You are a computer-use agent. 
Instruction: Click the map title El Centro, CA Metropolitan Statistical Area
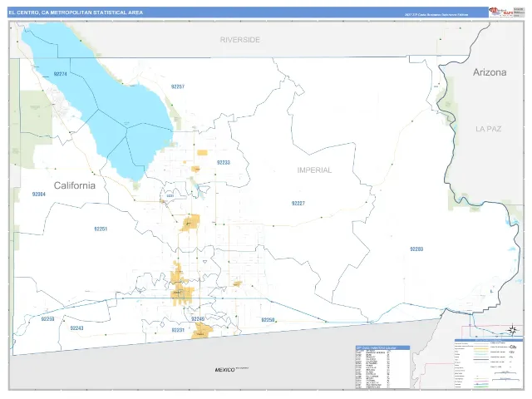(x=76, y=12)
